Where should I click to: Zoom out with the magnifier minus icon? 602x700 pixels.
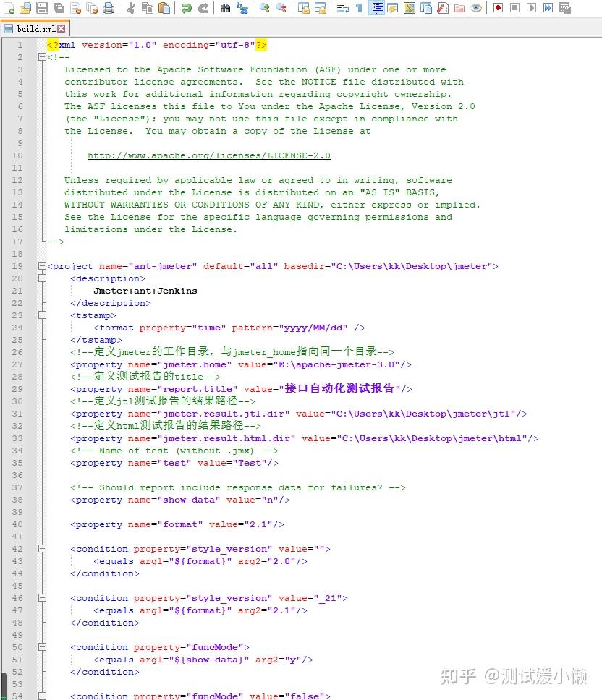pos(281,7)
